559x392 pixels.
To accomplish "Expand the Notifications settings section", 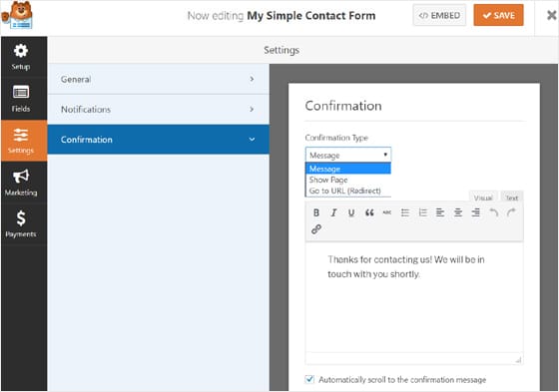I will coord(159,109).
